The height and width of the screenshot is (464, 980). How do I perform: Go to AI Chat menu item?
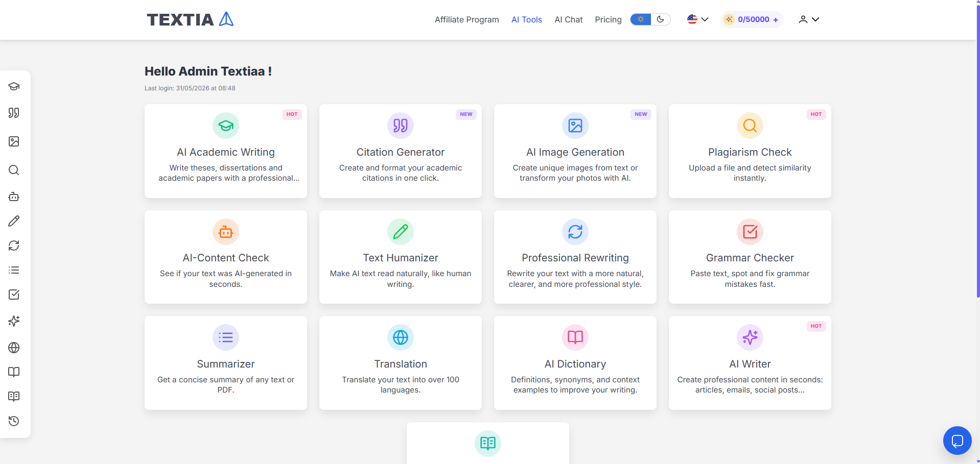coord(568,19)
